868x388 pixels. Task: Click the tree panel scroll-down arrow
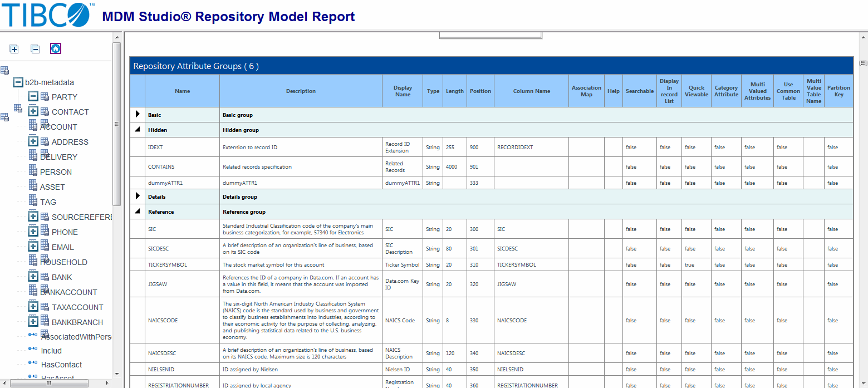(x=116, y=374)
